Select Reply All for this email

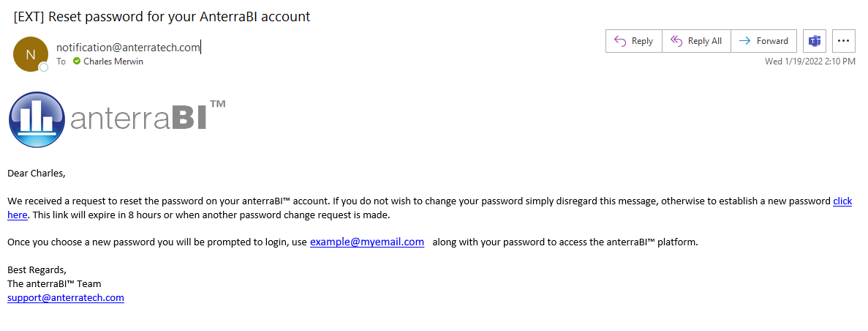696,41
